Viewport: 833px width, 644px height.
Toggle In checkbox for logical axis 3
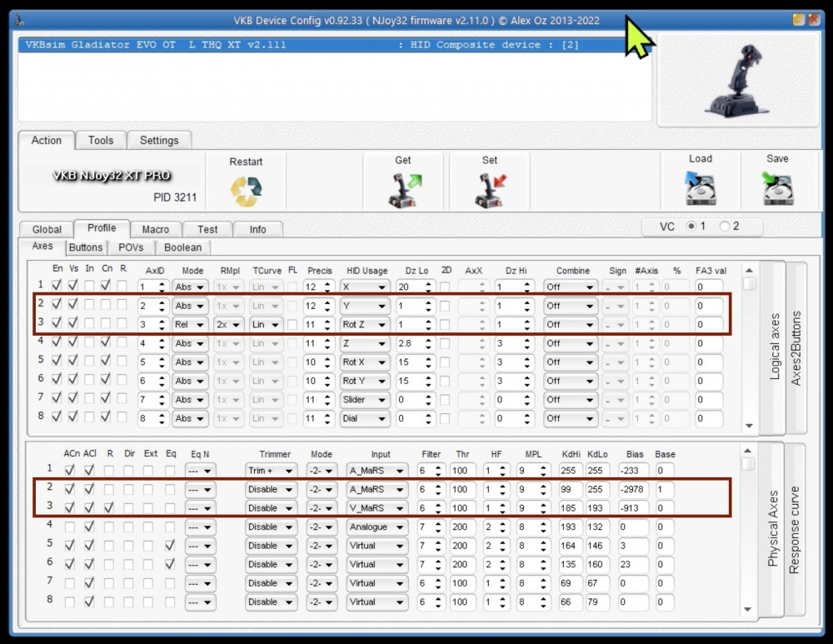coord(90,323)
